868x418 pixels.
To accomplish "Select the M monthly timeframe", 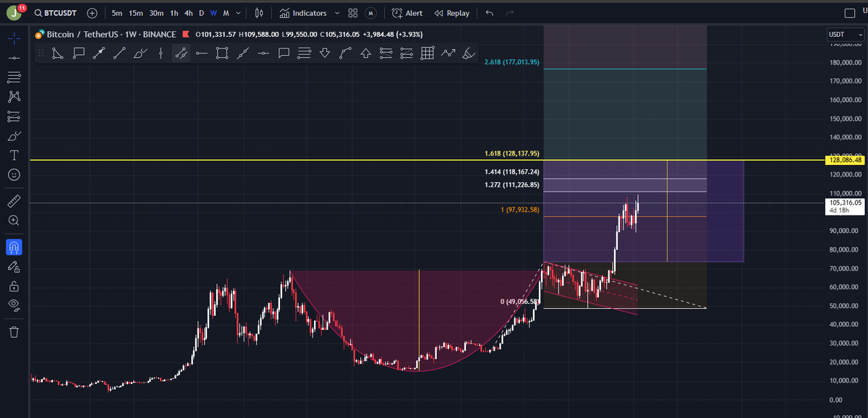I will (x=226, y=13).
